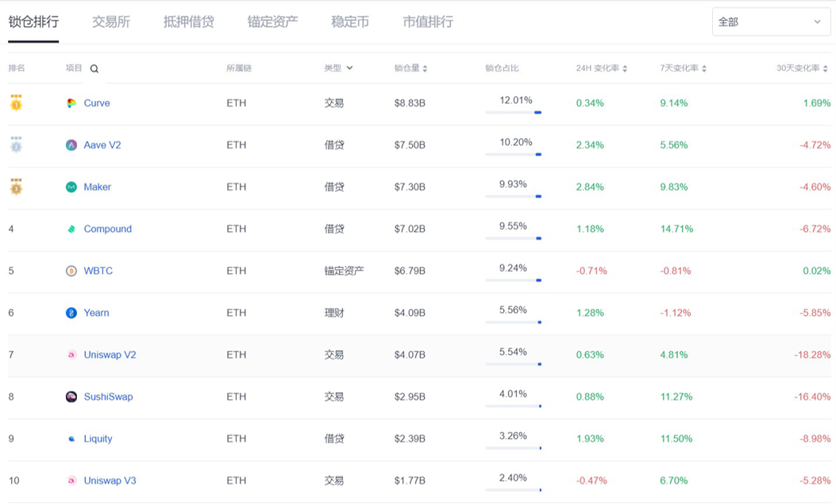Viewport: 836px width, 504px height.
Task: Open the Liquity project link
Action: 98,439
